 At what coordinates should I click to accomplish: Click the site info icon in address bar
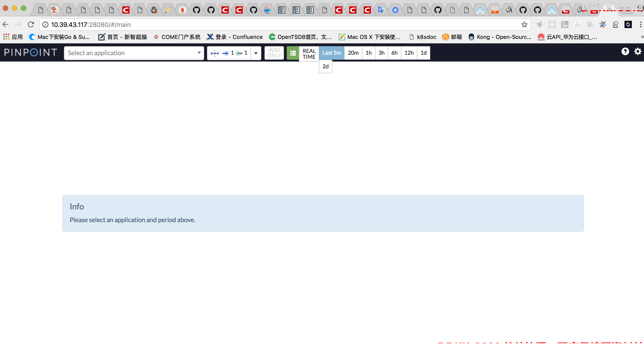click(x=45, y=24)
